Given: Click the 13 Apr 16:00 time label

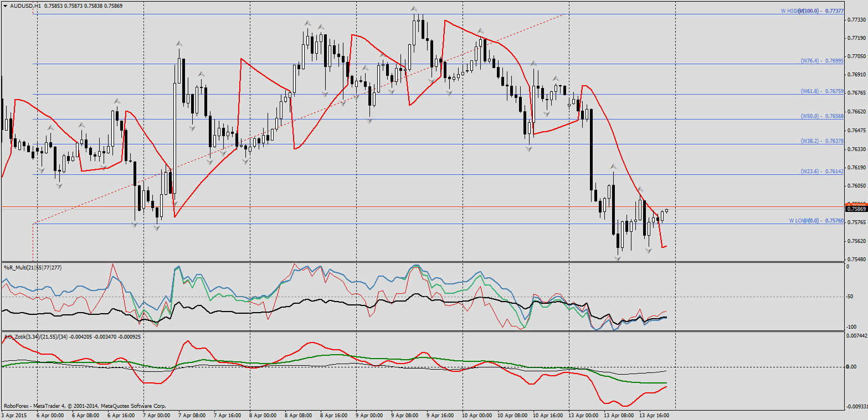Looking at the screenshot, I should (x=654, y=414).
